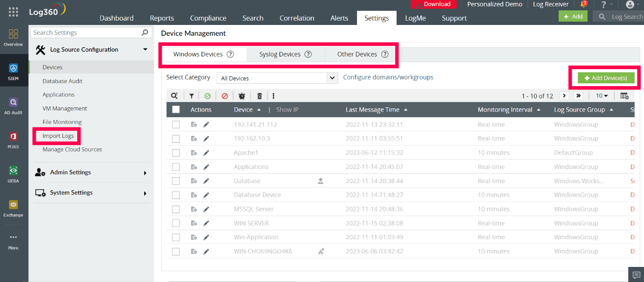Open the AD Audit sidebar module

tap(13, 106)
